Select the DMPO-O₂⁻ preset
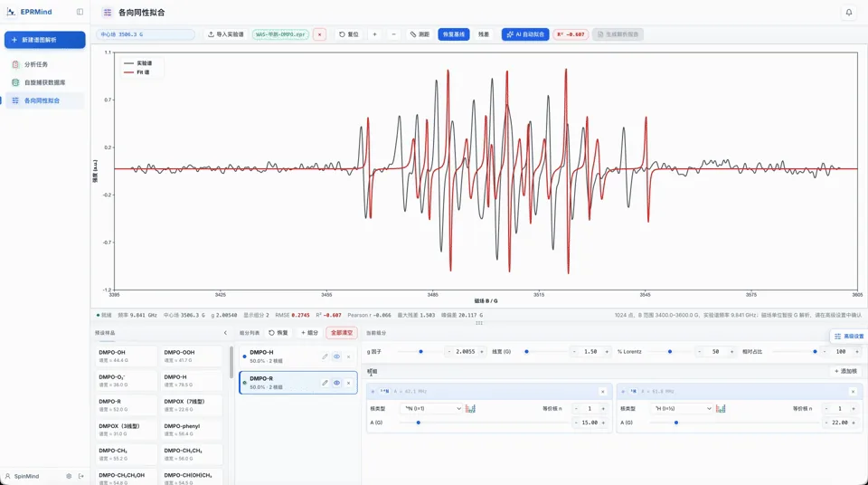Image resolution: width=868 pixels, height=485 pixels. tap(127, 381)
